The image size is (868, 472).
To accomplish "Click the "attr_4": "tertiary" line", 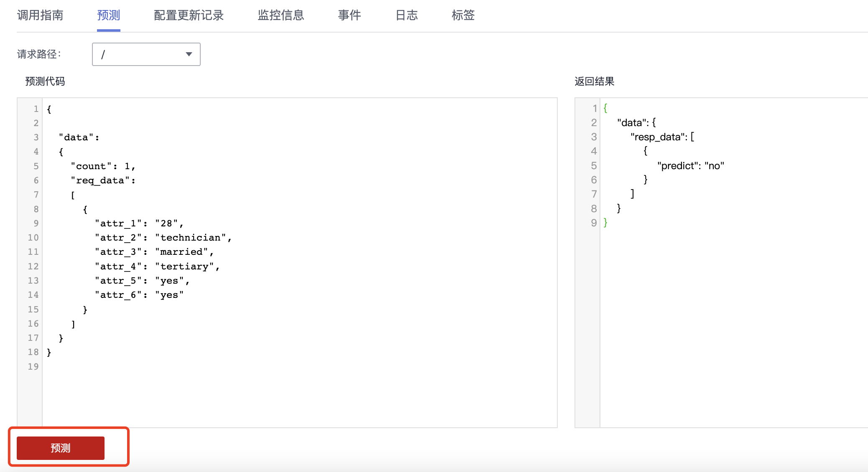I will coord(157,266).
